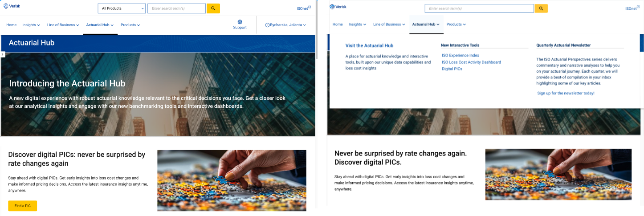Viewport: 644px width, 216px height.
Task: Open ISOnet external link in left page
Action: [304, 8]
